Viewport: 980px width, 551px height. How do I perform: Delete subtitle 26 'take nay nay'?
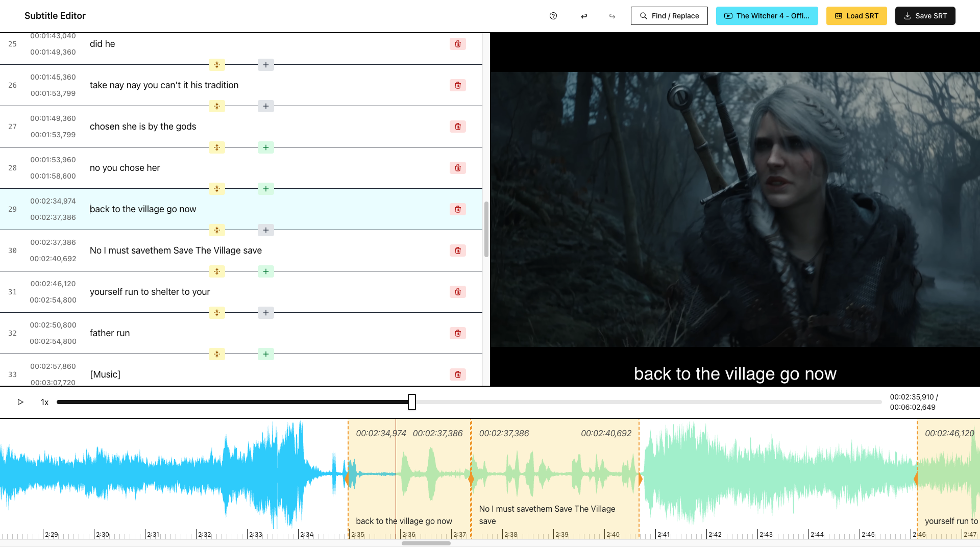pyautogui.click(x=458, y=85)
